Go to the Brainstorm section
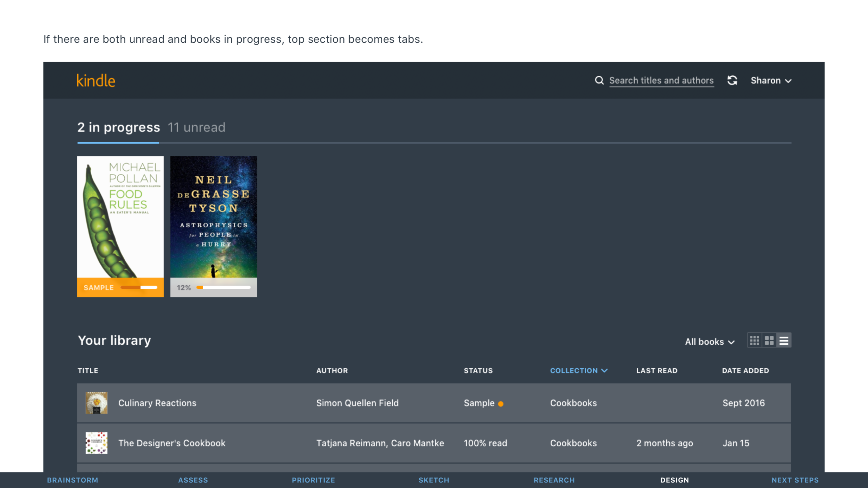 click(73, 480)
